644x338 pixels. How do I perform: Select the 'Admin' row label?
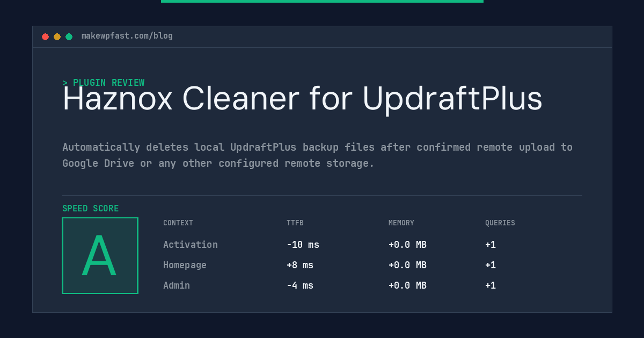pos(177,285)
